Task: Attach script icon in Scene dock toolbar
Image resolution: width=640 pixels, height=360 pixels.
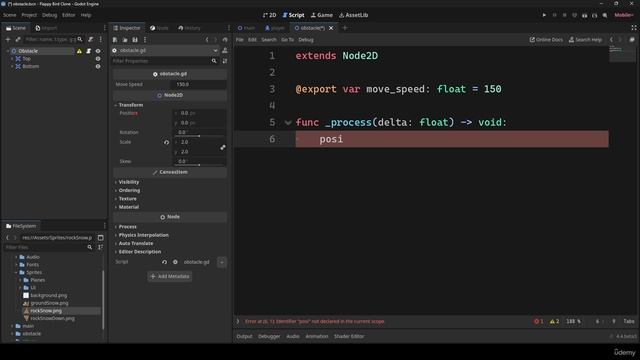Action: tap(91, 40)
